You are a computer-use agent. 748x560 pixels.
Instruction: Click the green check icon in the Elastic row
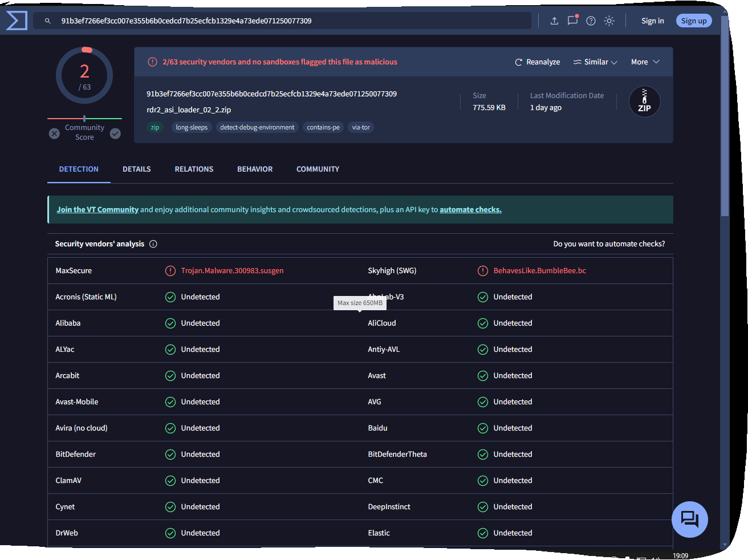483,533
